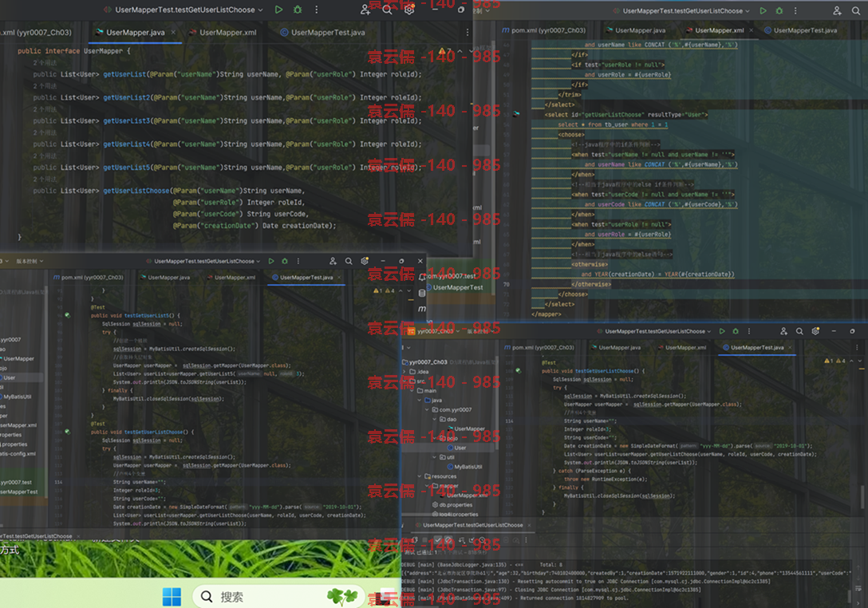Start debugging in top-right window
868x608 pixels.
point(779,10)
